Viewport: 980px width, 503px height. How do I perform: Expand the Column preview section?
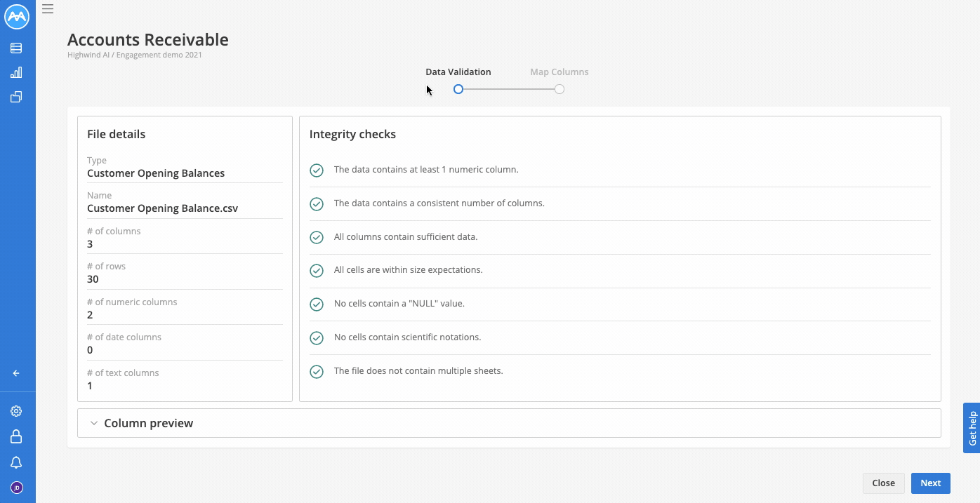coord(509,423)
